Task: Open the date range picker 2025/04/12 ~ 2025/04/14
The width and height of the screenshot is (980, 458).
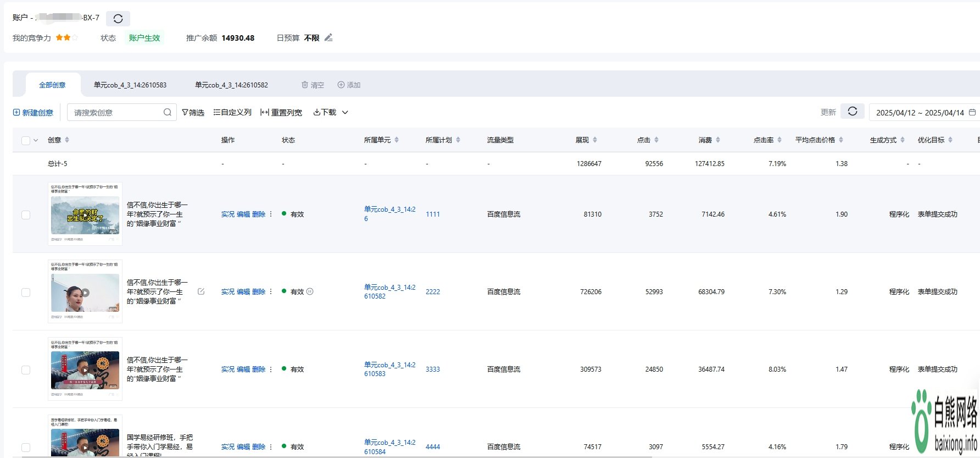Action: 922,113
